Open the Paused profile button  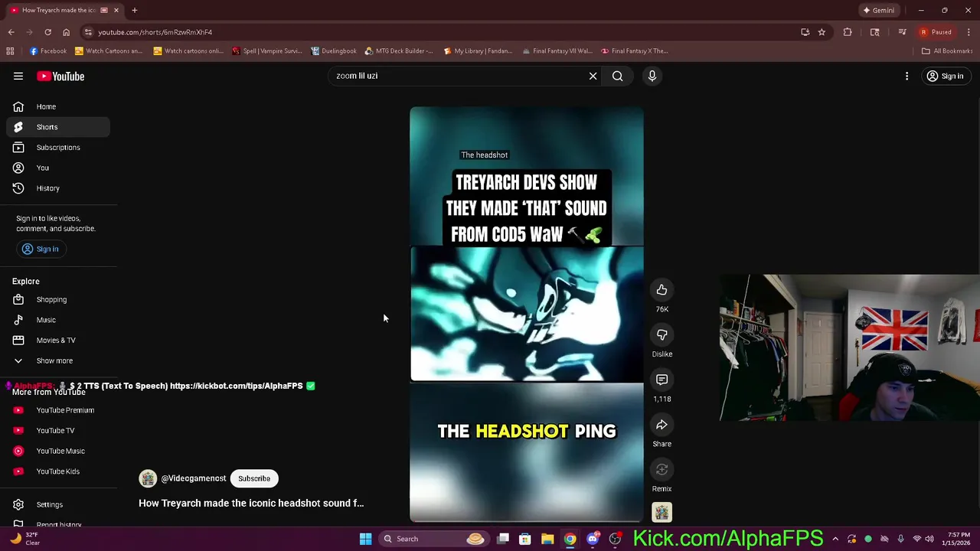pos(936,32)
